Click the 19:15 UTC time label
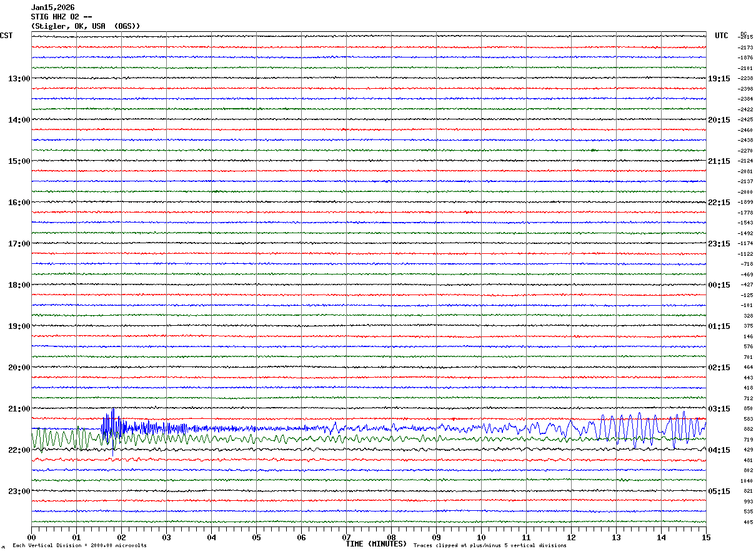Viewport: 756px width, 554px height. [x=719, y=79]
